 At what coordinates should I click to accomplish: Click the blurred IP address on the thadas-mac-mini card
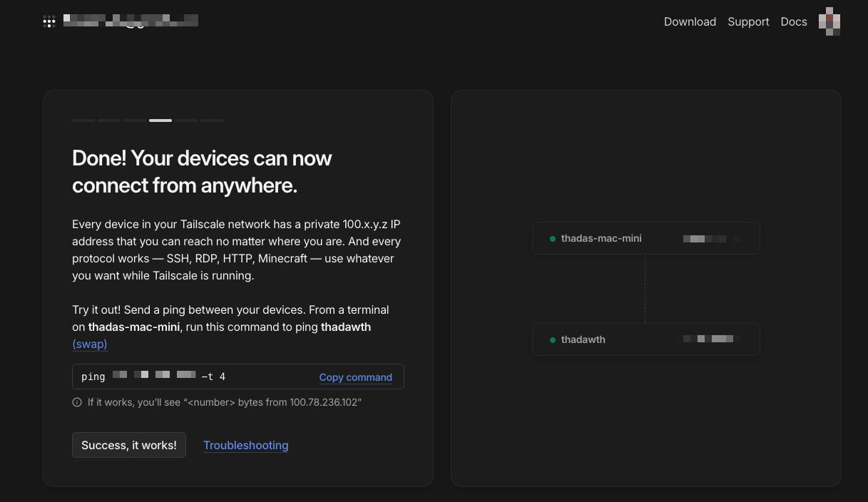click(x=711, y=239)
